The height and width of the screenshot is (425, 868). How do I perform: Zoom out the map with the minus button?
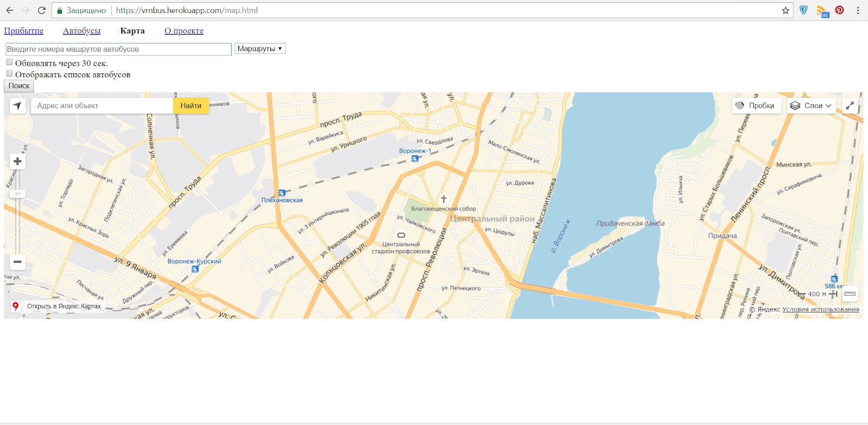tap(17, 262)
